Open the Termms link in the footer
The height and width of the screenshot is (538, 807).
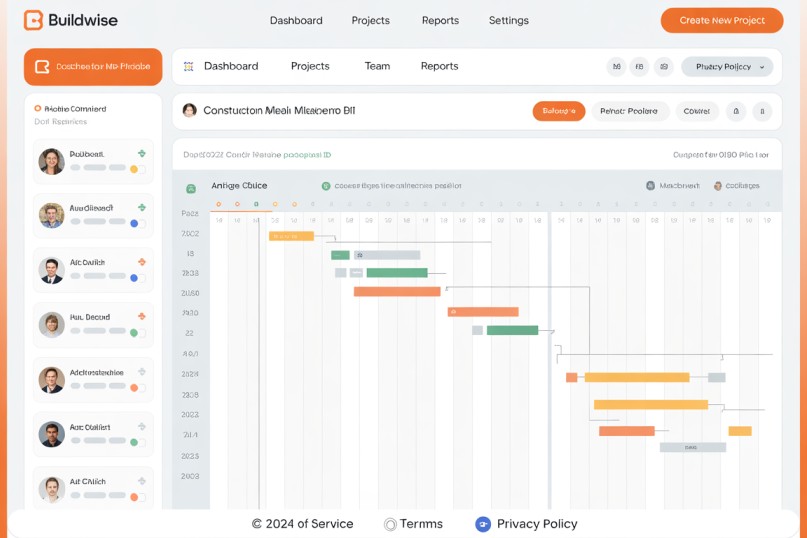coord(421,524)
